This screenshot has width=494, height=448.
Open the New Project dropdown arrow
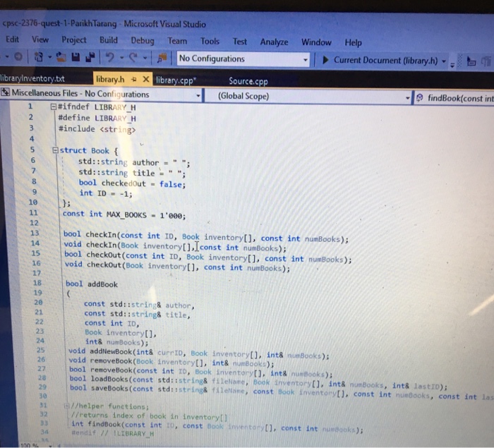click(50, 57)
